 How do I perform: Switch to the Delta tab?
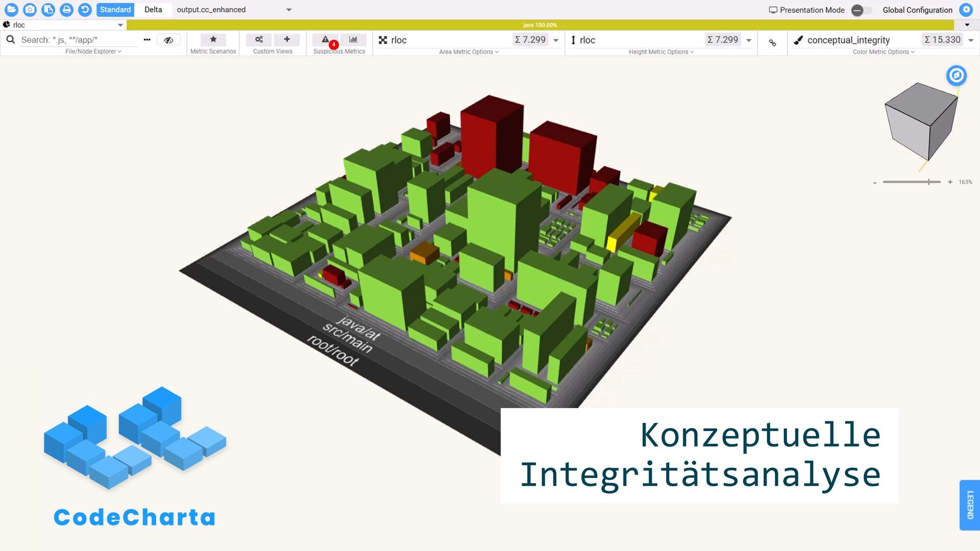pyautogui.click(x=153, y=10)
